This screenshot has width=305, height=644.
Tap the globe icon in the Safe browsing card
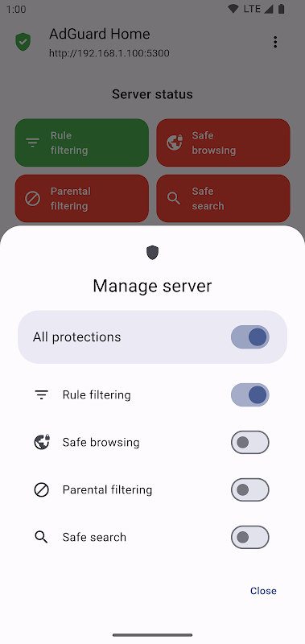click(175, 143)
